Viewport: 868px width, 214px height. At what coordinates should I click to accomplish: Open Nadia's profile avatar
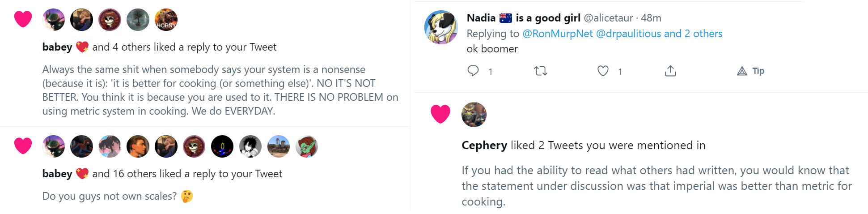coord(441,27)
